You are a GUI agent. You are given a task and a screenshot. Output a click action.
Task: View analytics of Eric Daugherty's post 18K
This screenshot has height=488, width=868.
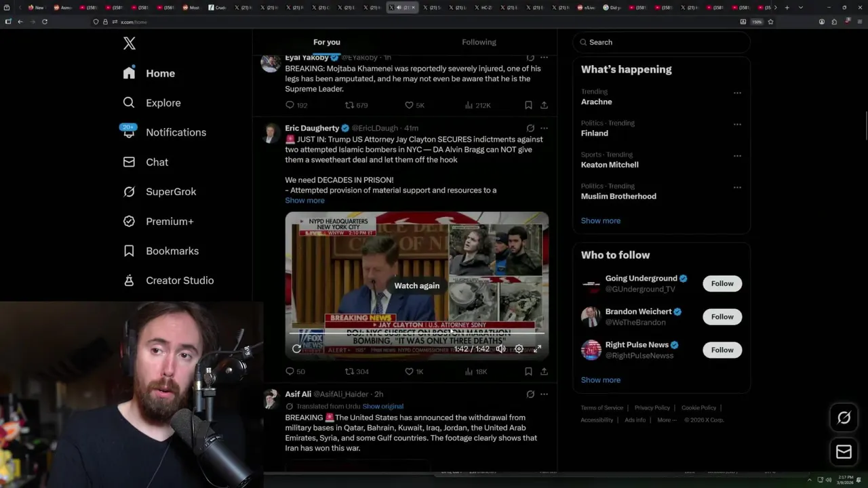tap(475, 371)
